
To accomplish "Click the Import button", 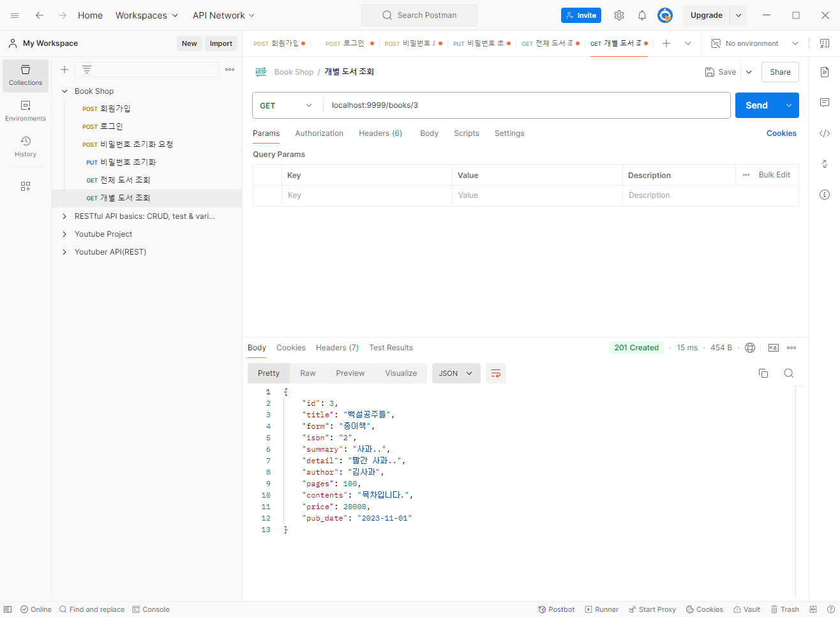I will click(x=221, y=43).
